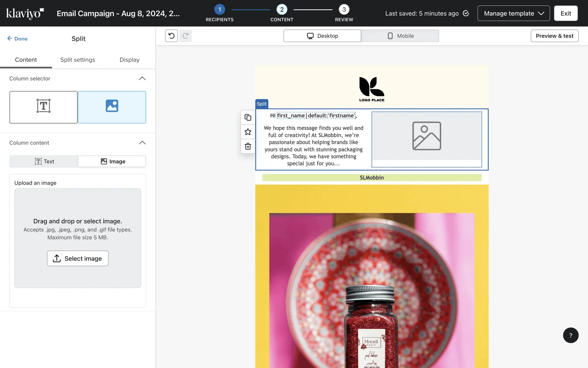Click the Klaviyo logo
This screenshot has width=588, height=368.
point(25,13)
